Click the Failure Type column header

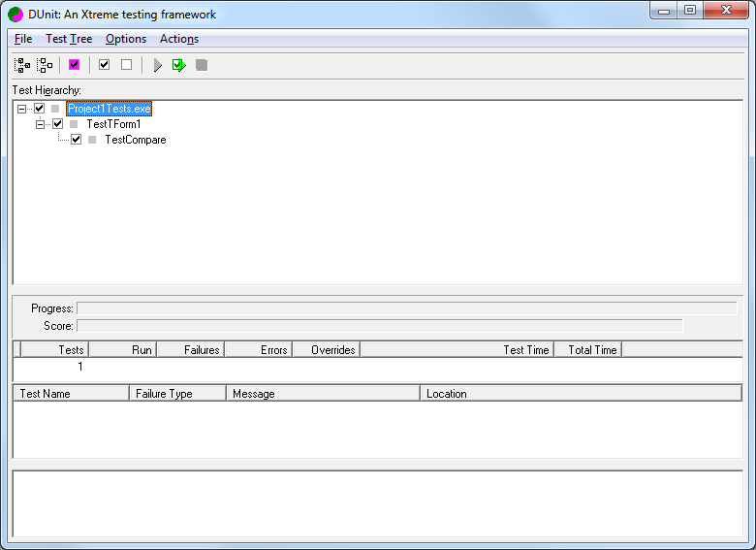pyautogui.click(x=178, y=394)
